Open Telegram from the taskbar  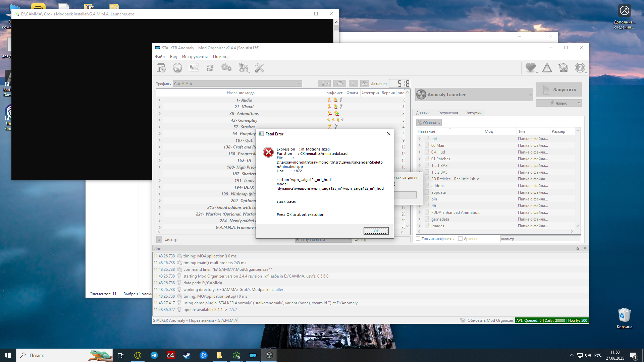(154, 355)
